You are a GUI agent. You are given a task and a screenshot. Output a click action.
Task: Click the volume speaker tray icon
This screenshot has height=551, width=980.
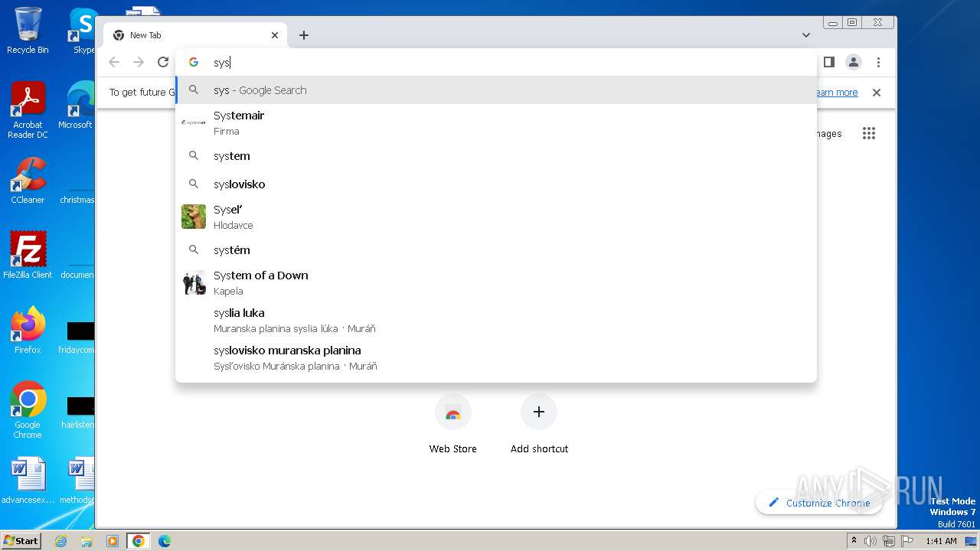click(871, 541)
